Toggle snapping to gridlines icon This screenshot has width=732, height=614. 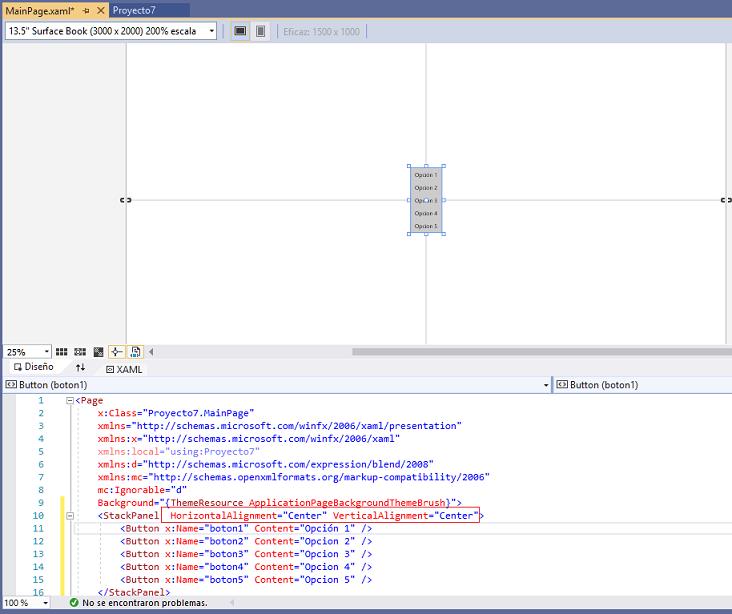pyautogui.click(x=80, y=352)
